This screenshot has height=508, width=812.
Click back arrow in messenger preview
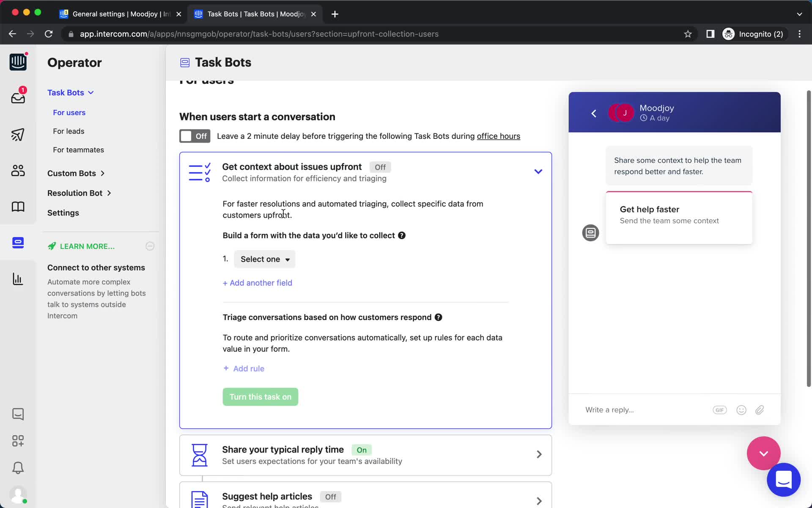[594, 113]
